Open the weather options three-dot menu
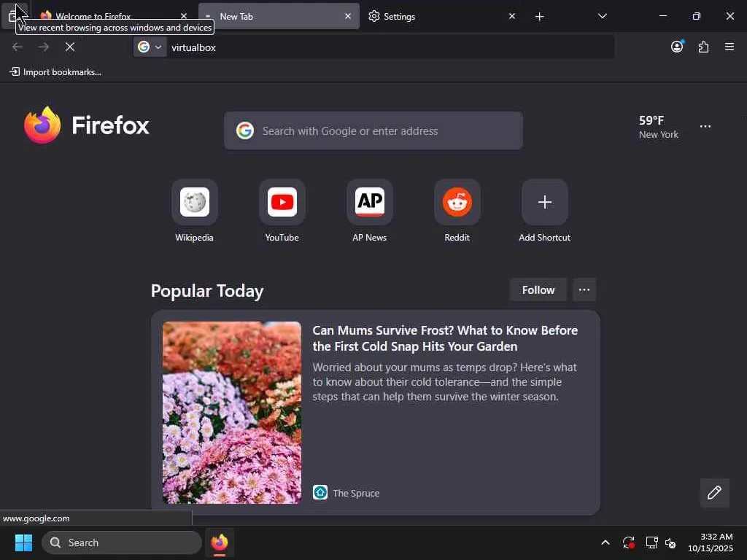Viewport: 747px width, 560px height. [705, 127]
